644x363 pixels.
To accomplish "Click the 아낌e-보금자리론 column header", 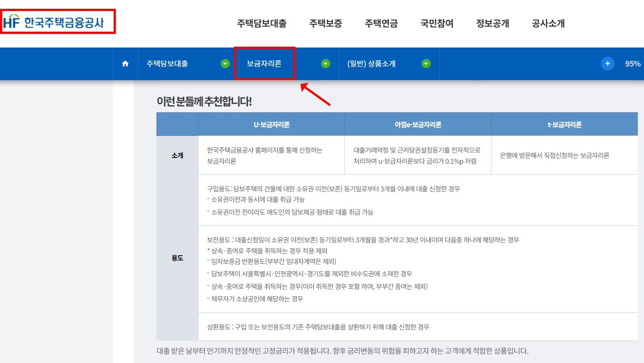I will (x=418, y=125).
